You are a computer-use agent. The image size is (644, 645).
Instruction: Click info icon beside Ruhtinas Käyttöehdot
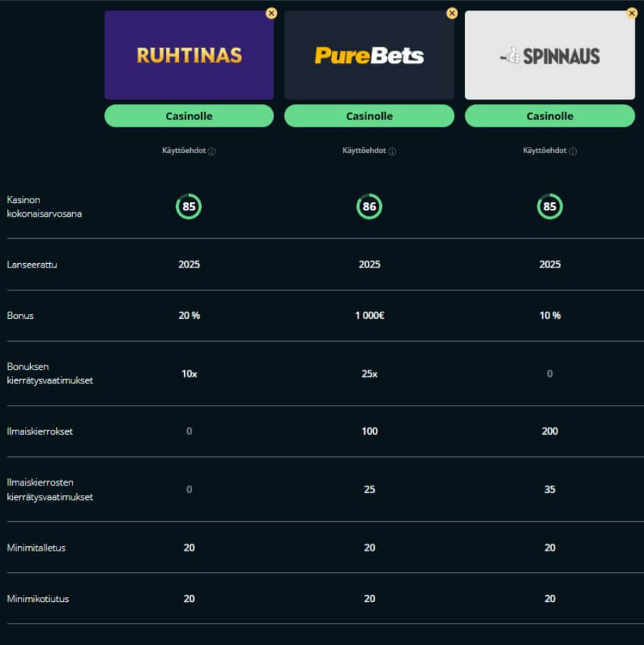coord(212,152)
